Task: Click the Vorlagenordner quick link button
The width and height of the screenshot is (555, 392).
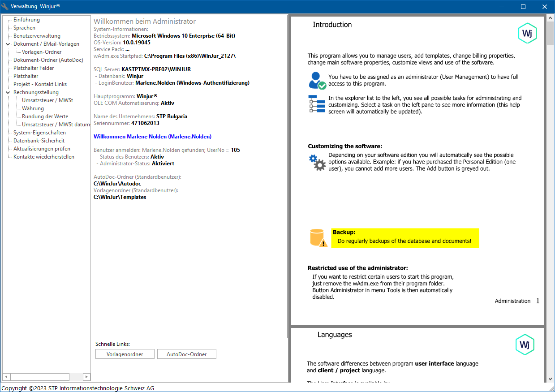Action: [x=125, y=354]
